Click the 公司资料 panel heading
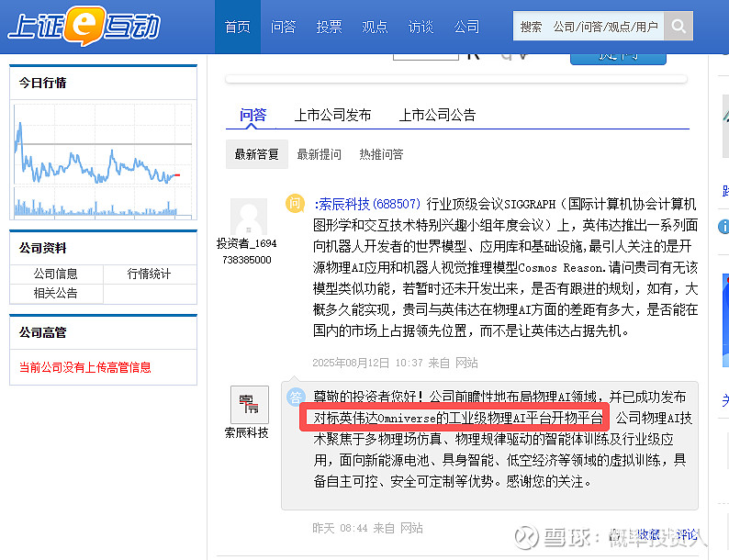Screen dimensions: 729x560 coord(43,248)
